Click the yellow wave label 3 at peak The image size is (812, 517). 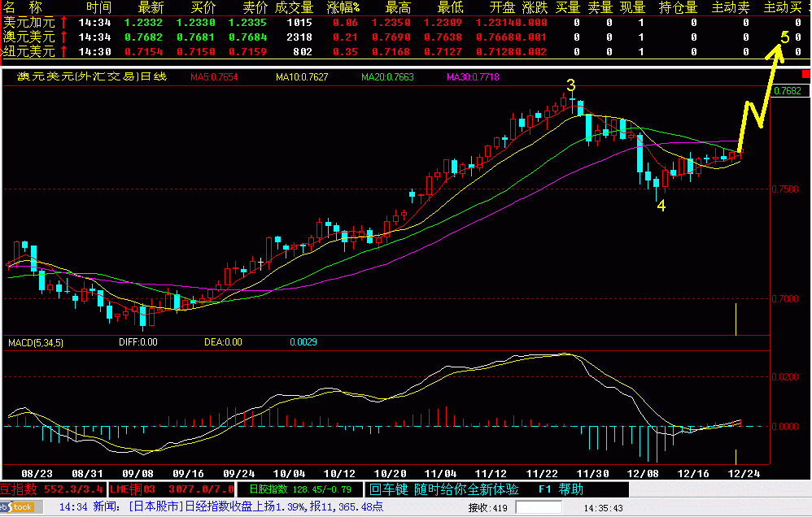571,85
